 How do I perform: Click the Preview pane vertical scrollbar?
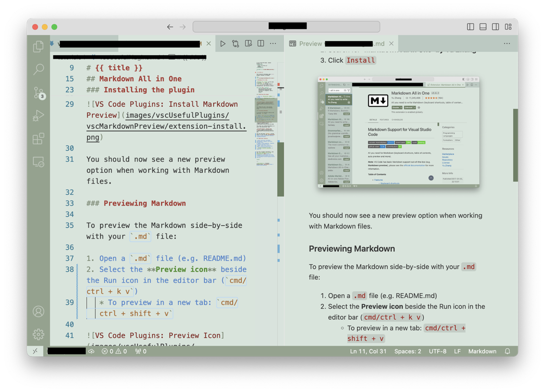click(x=516, y=145)
